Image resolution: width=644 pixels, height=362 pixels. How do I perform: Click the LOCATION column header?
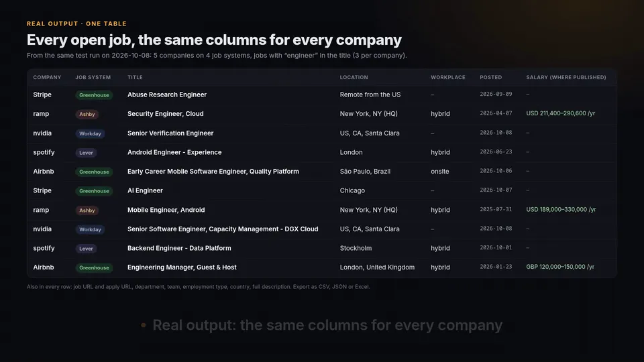pos(354,77)
